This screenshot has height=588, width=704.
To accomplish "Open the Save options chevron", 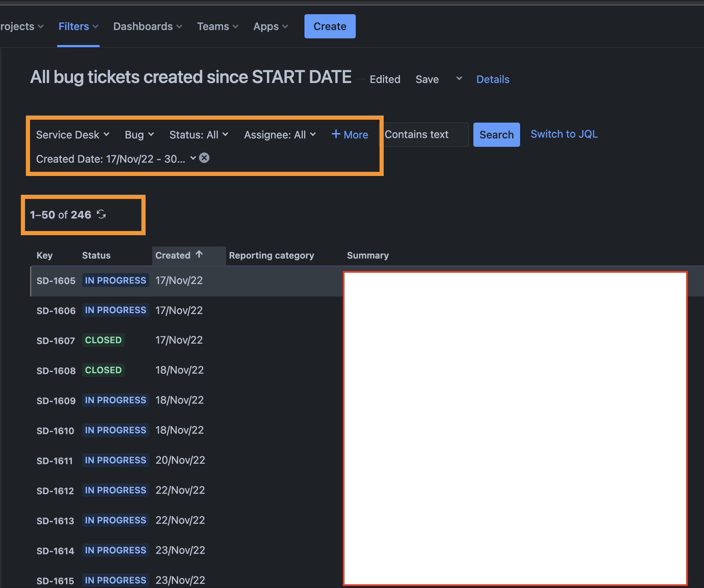I will point(459,78).
